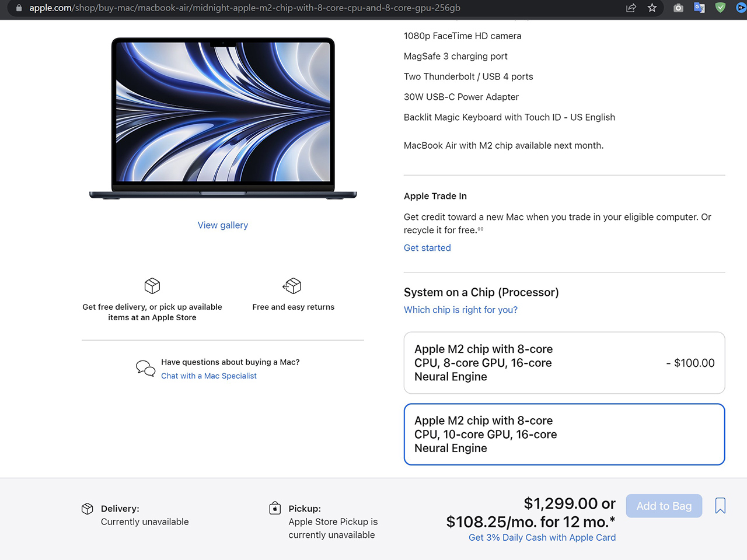Click Two Thunderbolt / USB 4 ports text
The width and height of the screenshot is (747, 560).
pyautogui.click(x=469, y=76)
